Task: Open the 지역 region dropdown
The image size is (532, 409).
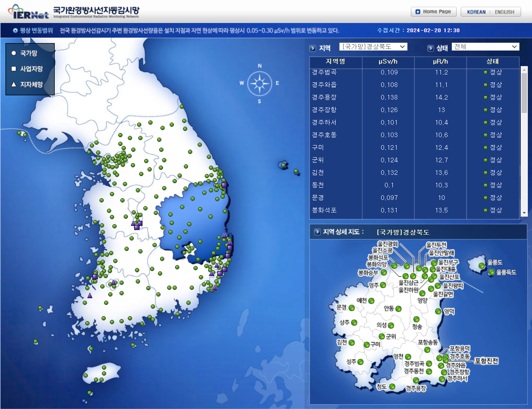Action: coord(373,47)
